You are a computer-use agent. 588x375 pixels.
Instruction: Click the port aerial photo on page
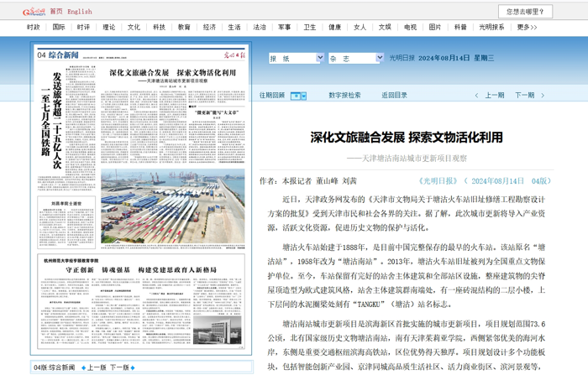tap(173, 206)
